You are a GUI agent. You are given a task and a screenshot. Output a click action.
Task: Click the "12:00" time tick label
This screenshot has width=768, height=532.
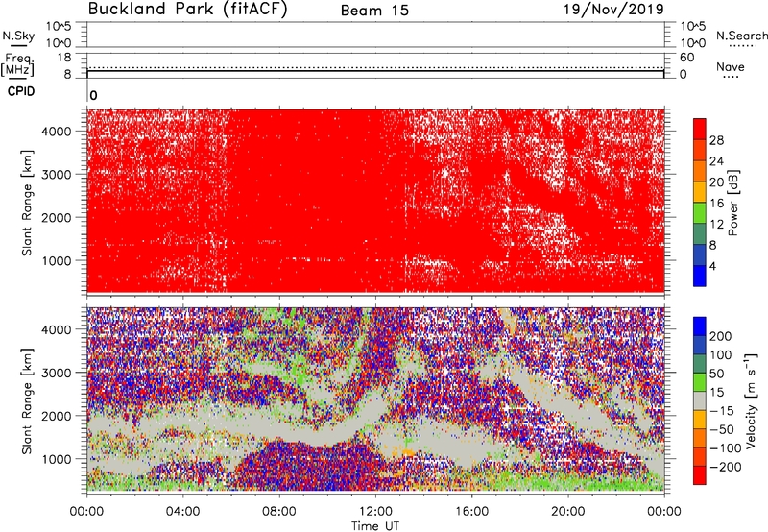pyautogui.click(x=375, y=512)
